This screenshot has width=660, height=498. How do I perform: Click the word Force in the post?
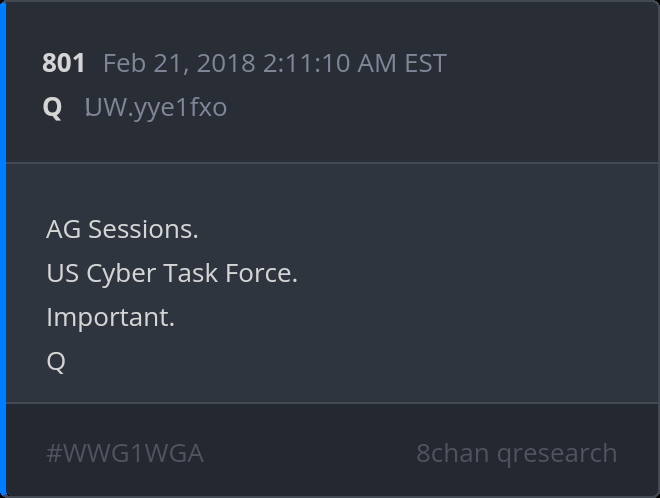pyautogui.click(x=264, y=273)
